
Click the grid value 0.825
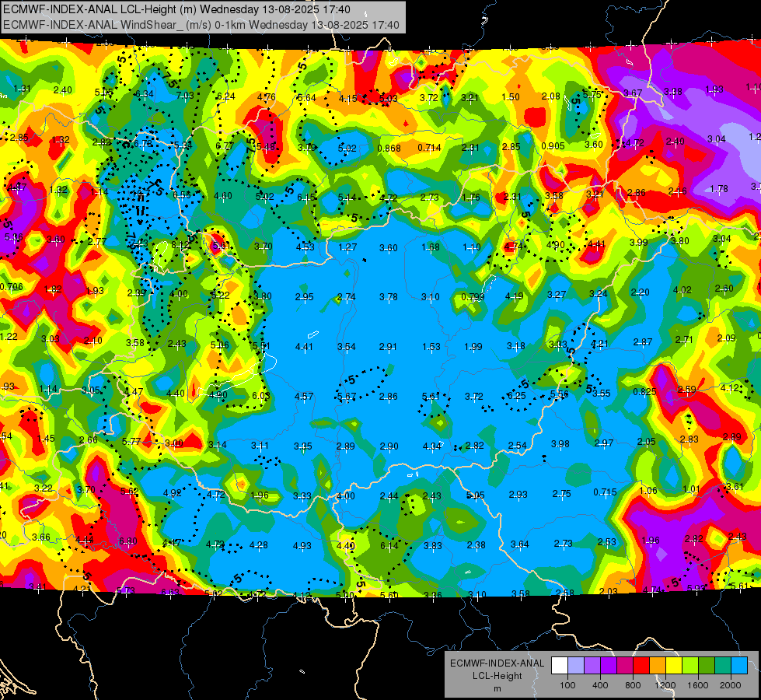click(644, 391)
